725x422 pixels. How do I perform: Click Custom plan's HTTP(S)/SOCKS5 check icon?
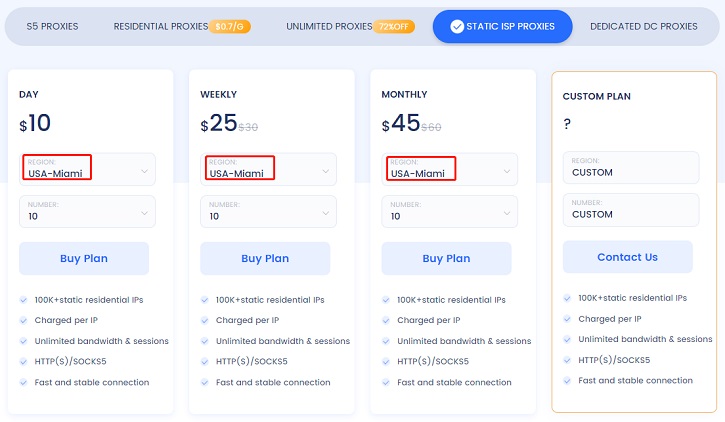tap(568, 360)
